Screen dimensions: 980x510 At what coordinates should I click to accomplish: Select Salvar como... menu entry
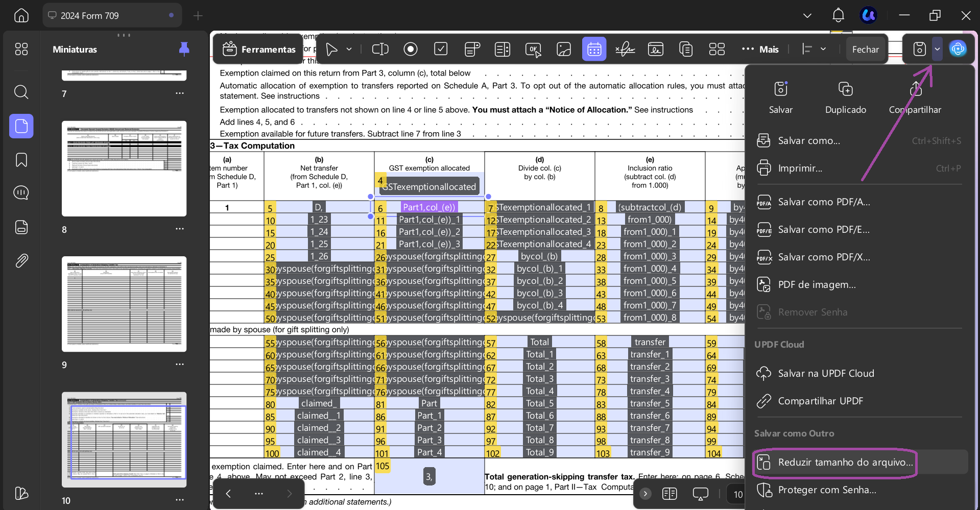tap(859, 140)
